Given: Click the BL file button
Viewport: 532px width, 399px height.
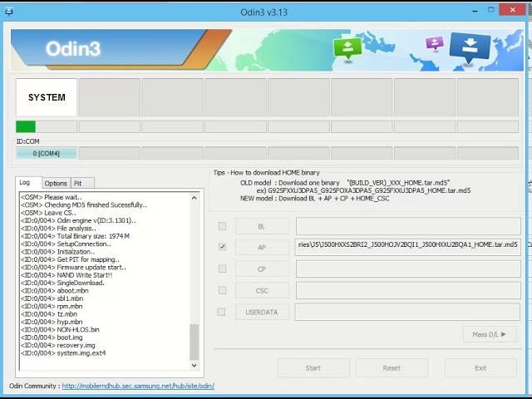Looking at the screenshot, I should point(262,226).
